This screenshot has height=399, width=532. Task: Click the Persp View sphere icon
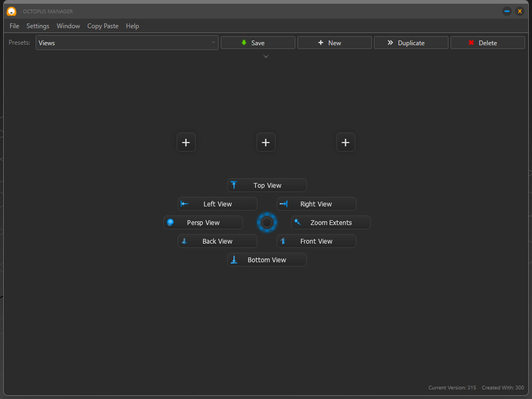click(x=170, y=222)
